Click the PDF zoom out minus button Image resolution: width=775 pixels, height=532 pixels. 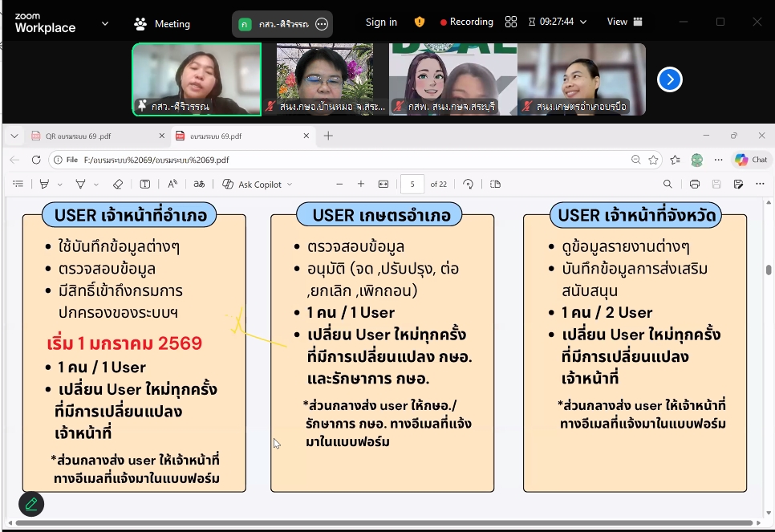pos(339,185)
